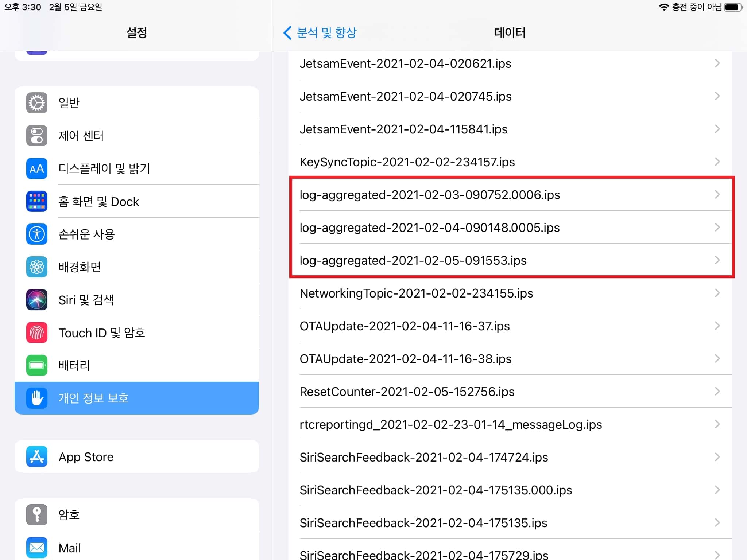Open 홈 화면 및 Dock settings icon
The height and width of the screenshot is (560, 747).
[x=36, y=201]
